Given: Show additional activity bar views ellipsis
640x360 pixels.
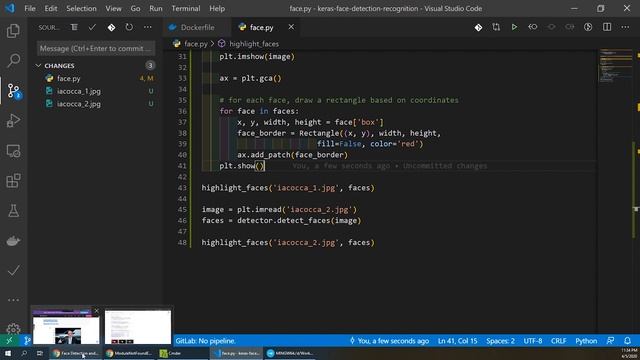Looking at the screenshot, I should (x=13, y=300).
